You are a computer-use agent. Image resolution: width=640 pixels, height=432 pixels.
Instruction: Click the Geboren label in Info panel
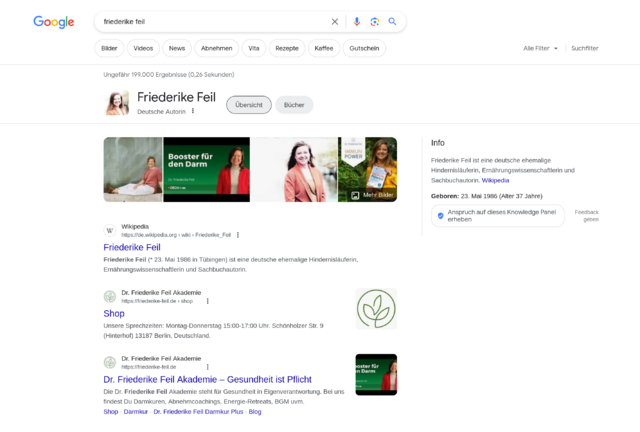click(445, 196)
